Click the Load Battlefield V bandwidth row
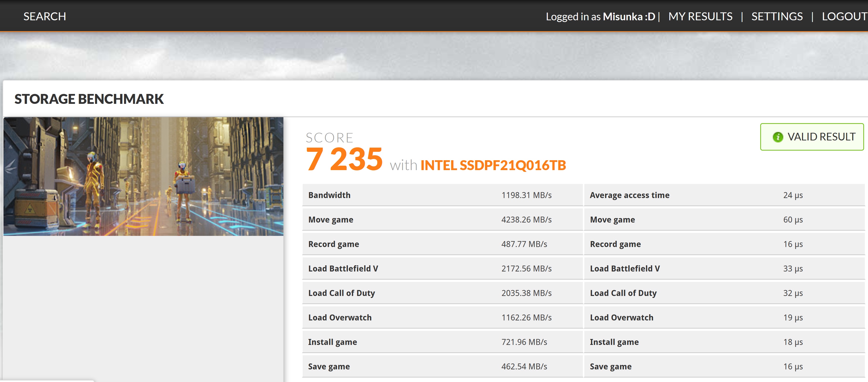 tap(442, 268)
